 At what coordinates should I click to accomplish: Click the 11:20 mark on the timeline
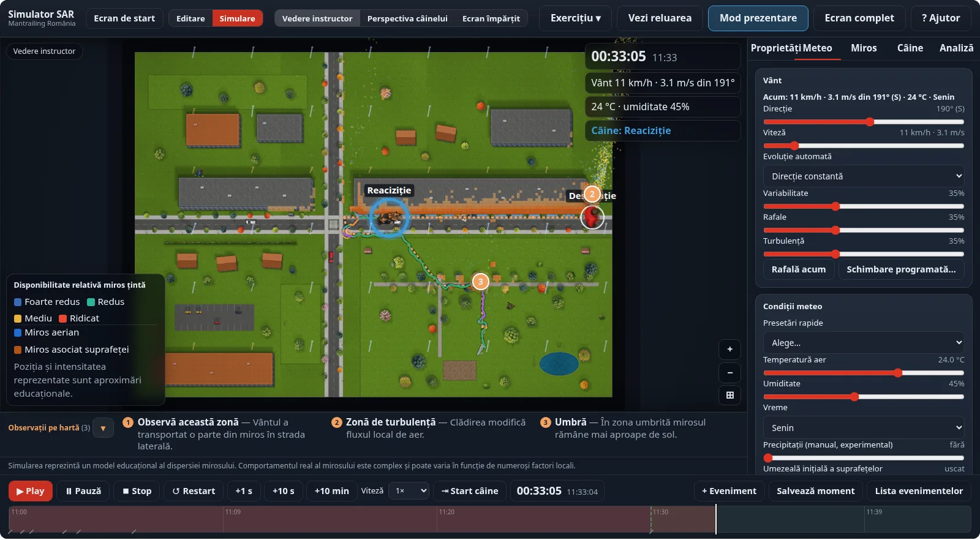[447, 512]
